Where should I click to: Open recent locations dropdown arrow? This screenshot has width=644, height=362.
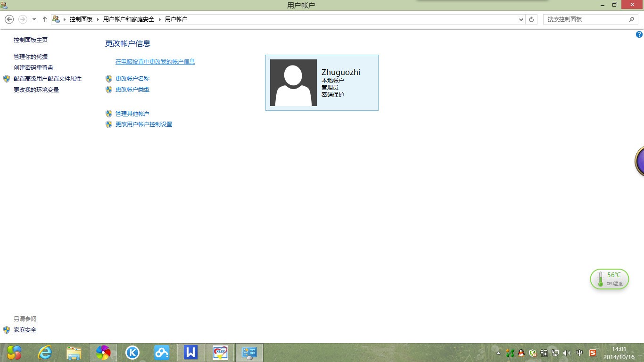click(34, 19)
